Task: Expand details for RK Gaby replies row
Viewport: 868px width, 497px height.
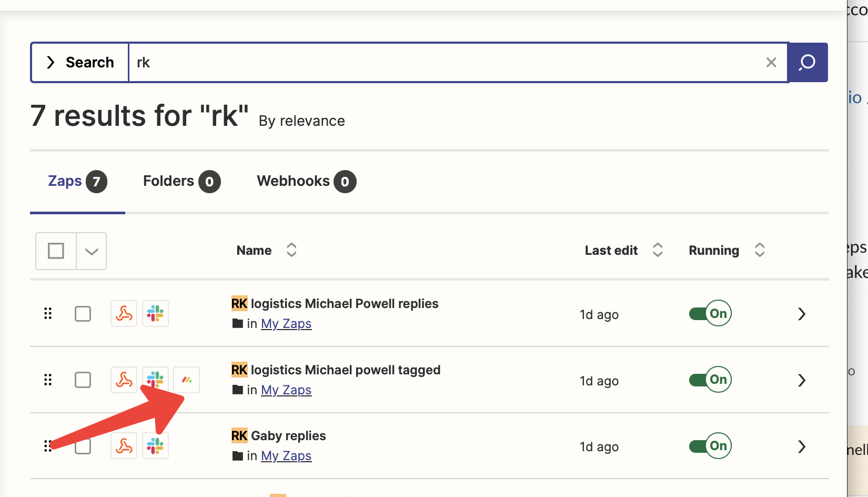Action: tap(802, 446)
